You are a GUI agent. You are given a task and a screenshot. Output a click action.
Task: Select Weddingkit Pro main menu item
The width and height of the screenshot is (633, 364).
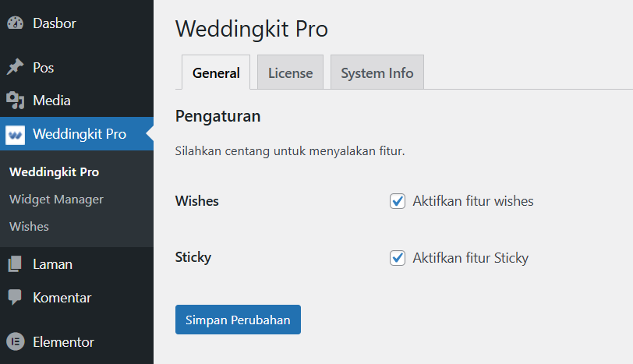[x=76, y=133]
